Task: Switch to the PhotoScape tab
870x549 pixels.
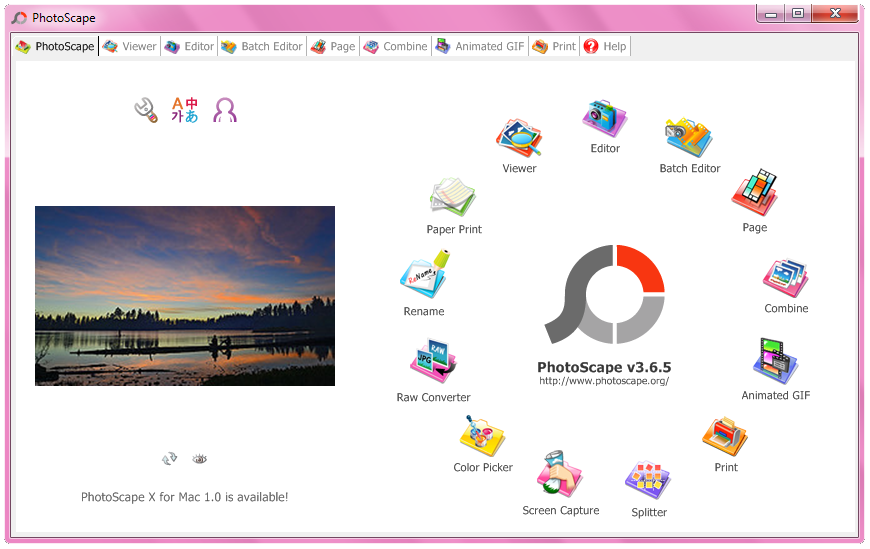Action: [x=55, y=47]
